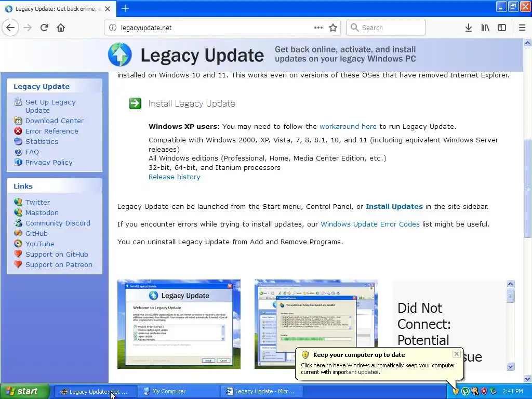
Task: Open Set Up Legacy Update sidebar link
Action: 50,106
